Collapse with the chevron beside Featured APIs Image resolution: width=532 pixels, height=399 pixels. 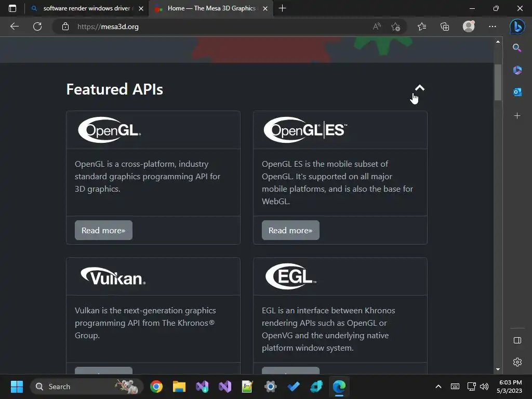[x=420, y=88]
